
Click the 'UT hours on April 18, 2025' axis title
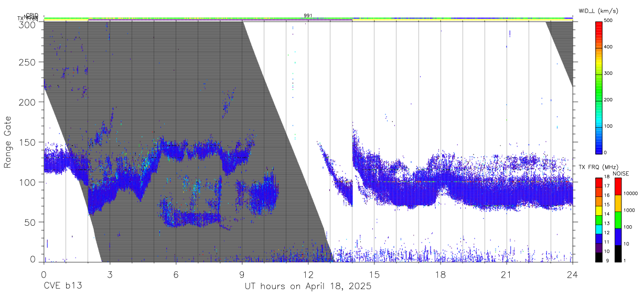click(x=308, y=287)
